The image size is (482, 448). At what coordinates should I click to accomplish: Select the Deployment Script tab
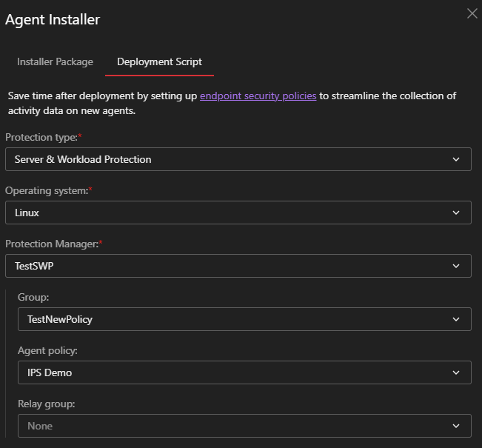(x=159, y=62)
